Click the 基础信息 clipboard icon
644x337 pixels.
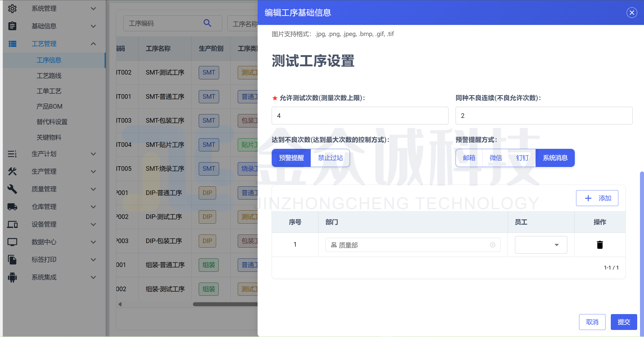[x=12, y=26]
